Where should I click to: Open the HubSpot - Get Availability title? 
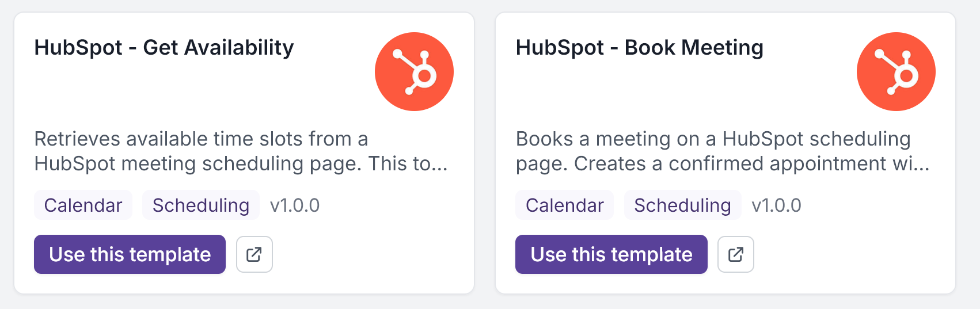point(164,47)
